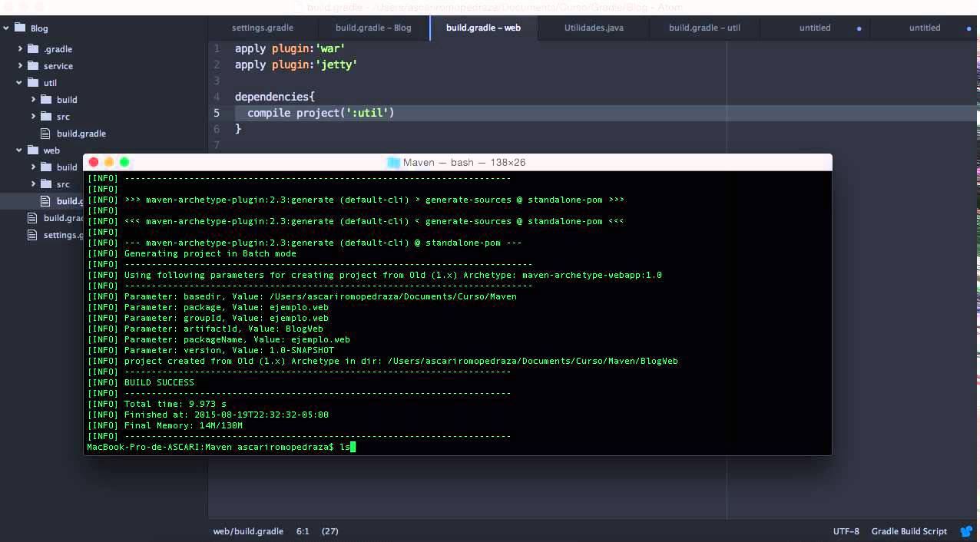This screenshot has width=980, height=542.
Task: Click the 6:1 cursor position indicator
Action: click(x=303, y=531)
